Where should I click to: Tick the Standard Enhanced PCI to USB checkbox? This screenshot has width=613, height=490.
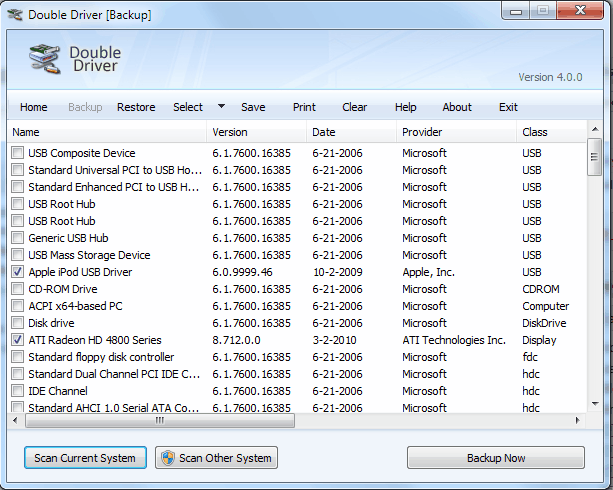point(18,187)
